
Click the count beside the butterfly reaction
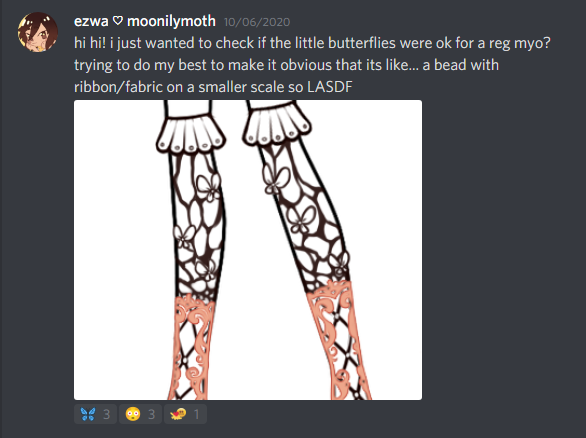pyautogui.click(x=107, y=414)
